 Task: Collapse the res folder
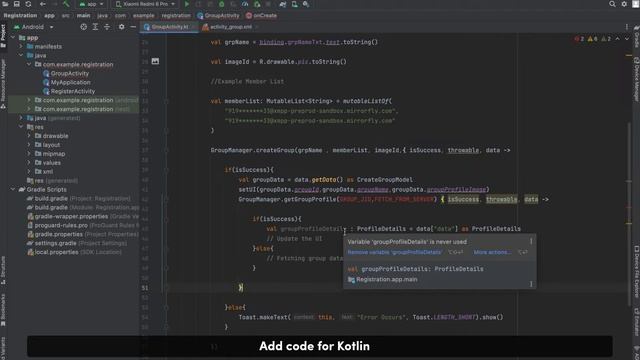(21, 127)
